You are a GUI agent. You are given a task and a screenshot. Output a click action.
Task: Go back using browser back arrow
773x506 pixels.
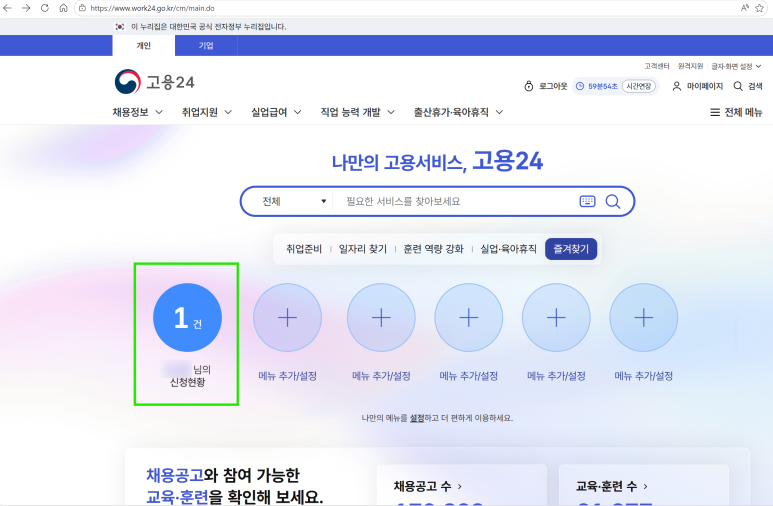point(7,8)
